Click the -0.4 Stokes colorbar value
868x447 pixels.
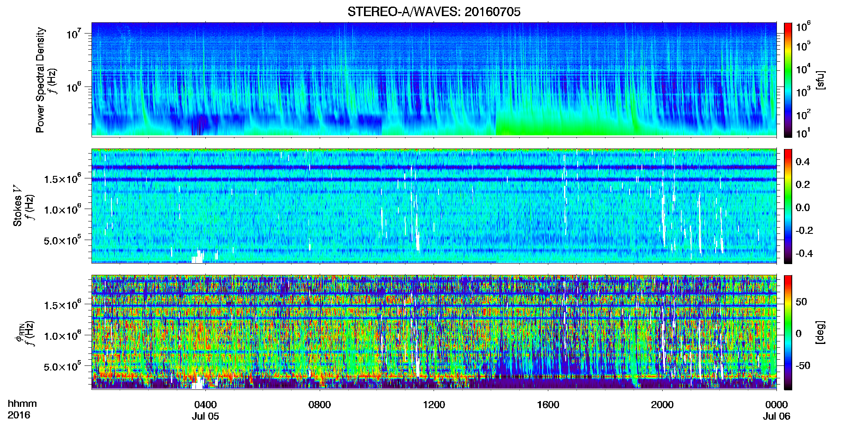[x=804, y=253]
